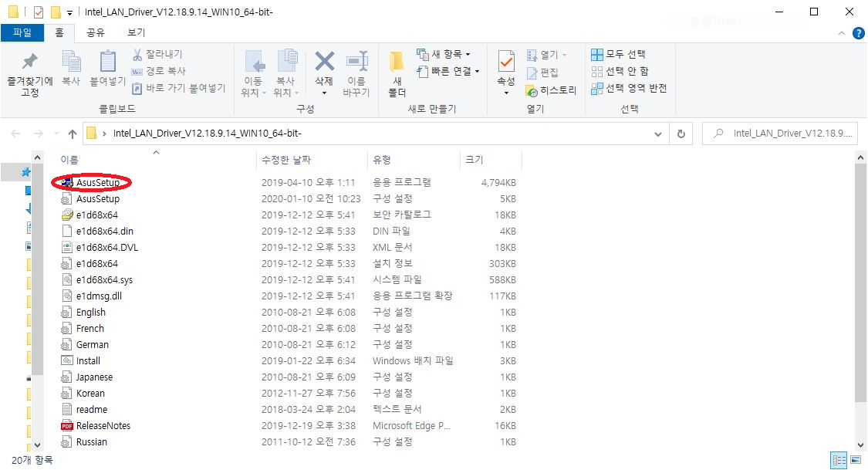Open the File tab
Viewport: 868px width, 470px height.
[22, 32]
